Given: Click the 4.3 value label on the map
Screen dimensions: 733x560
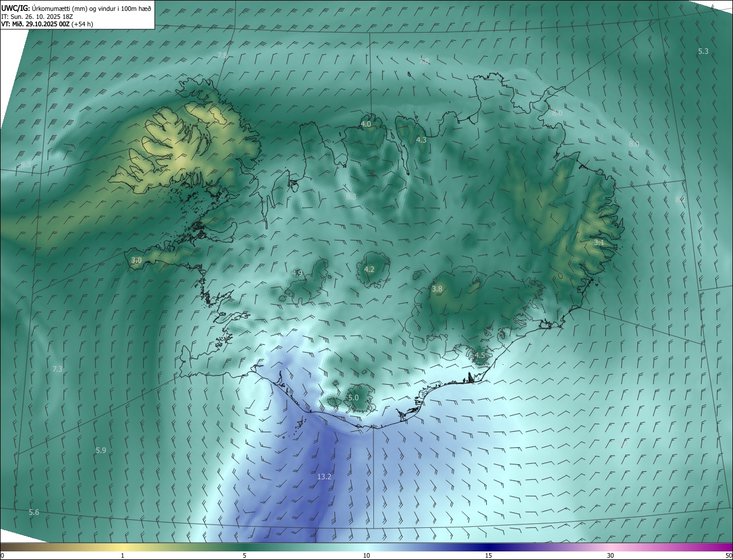Looking at the screenshot, I should [x=421, y=140].
